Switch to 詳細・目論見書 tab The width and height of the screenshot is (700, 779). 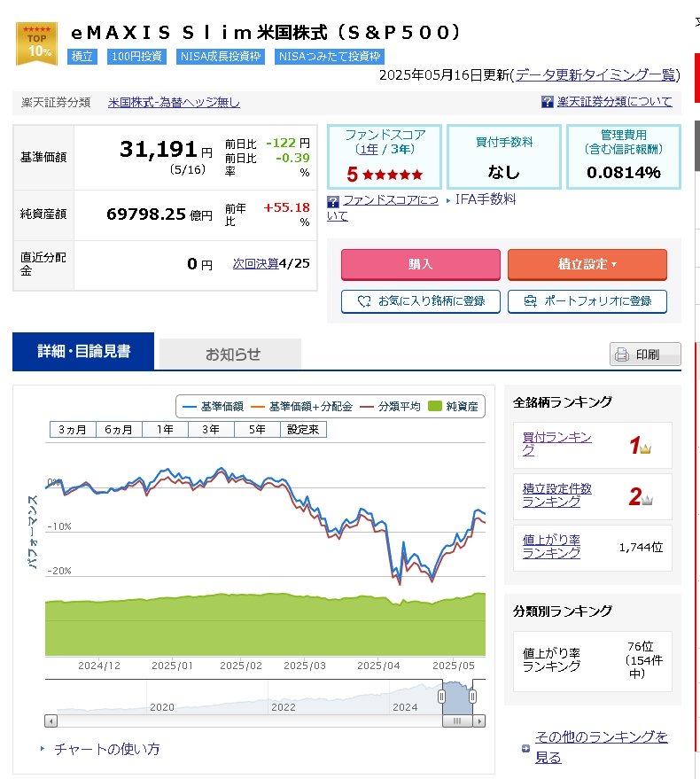[83, 351]
